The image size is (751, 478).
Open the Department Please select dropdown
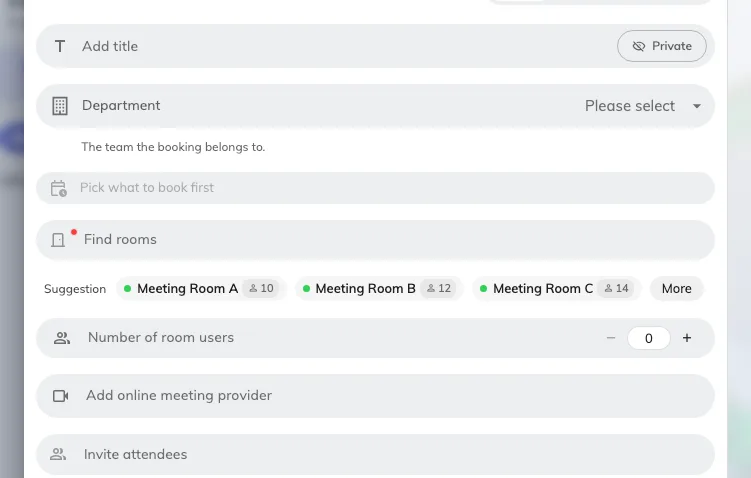tap(643, 106)
